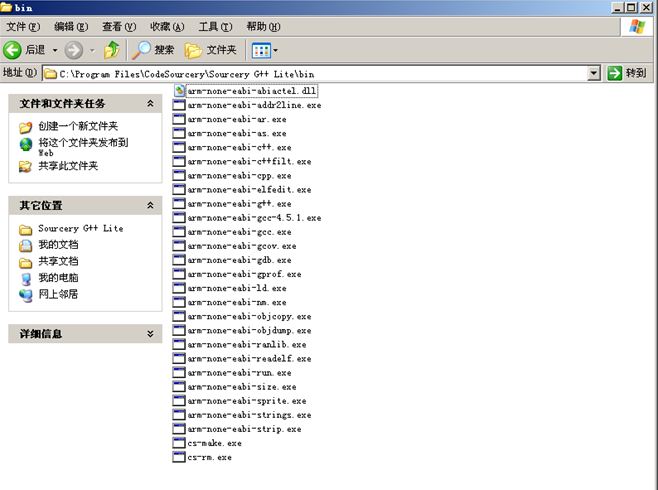Select arm-none-eabi-addr2line.exe icon
This screenshot has height=490, width=658.
click(x=179, y=105)
